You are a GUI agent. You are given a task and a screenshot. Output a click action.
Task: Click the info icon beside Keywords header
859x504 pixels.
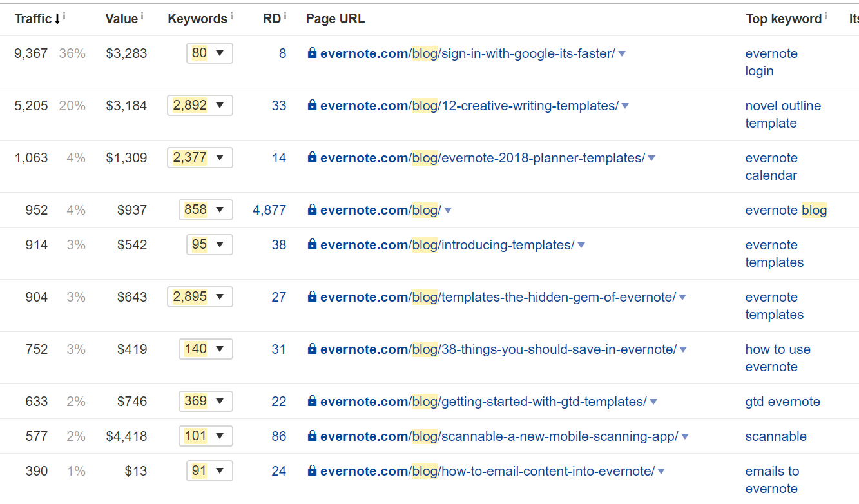pos(231,15)
